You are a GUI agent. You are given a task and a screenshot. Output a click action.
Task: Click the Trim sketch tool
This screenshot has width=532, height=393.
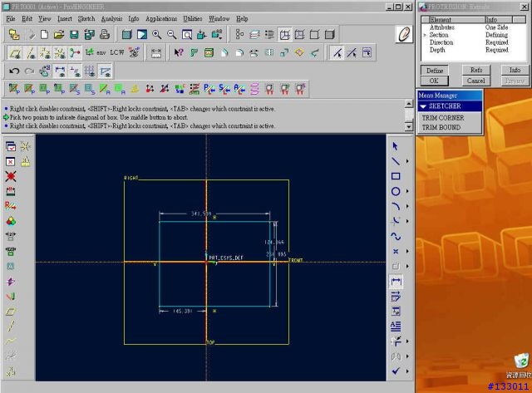pos(396,341)
